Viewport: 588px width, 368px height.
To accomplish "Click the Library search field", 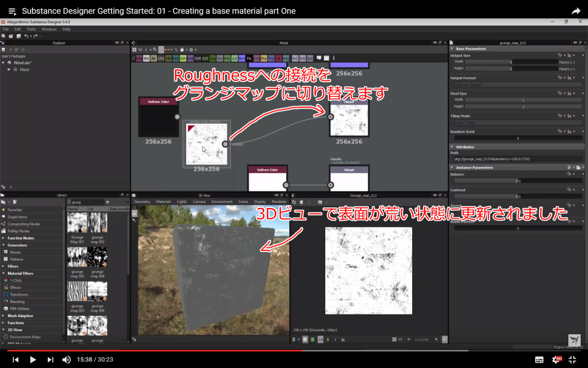I will point(88,202).
